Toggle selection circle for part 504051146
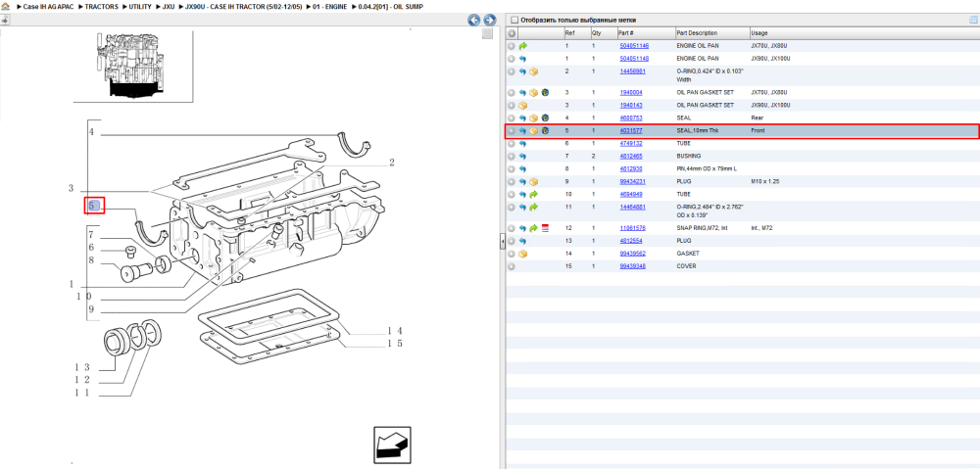 512,46
